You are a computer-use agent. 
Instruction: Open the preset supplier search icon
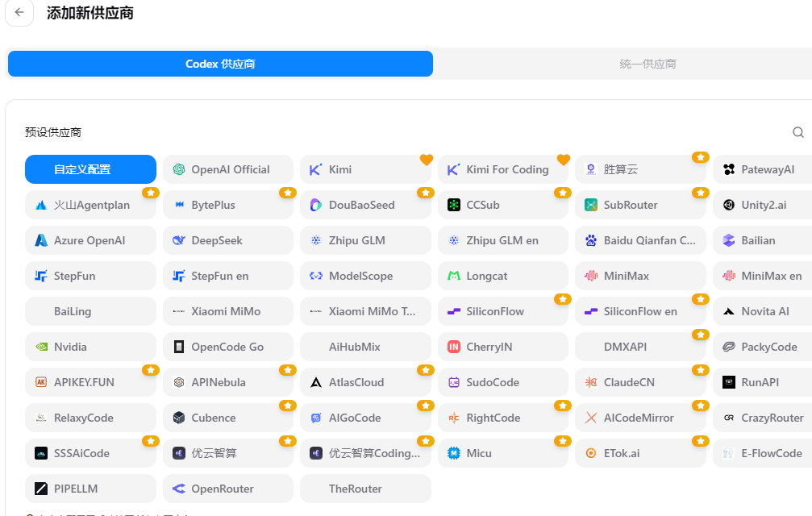coord(798,132)
